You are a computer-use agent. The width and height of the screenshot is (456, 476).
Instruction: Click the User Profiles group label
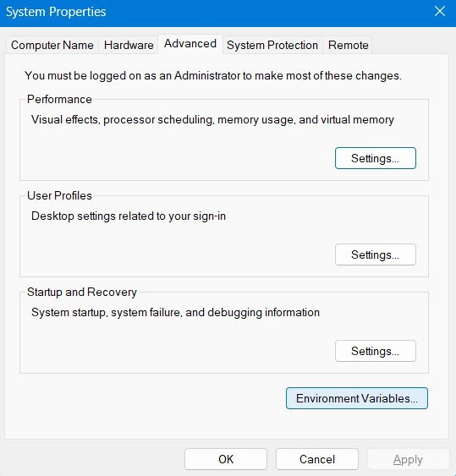pos(59,196)
